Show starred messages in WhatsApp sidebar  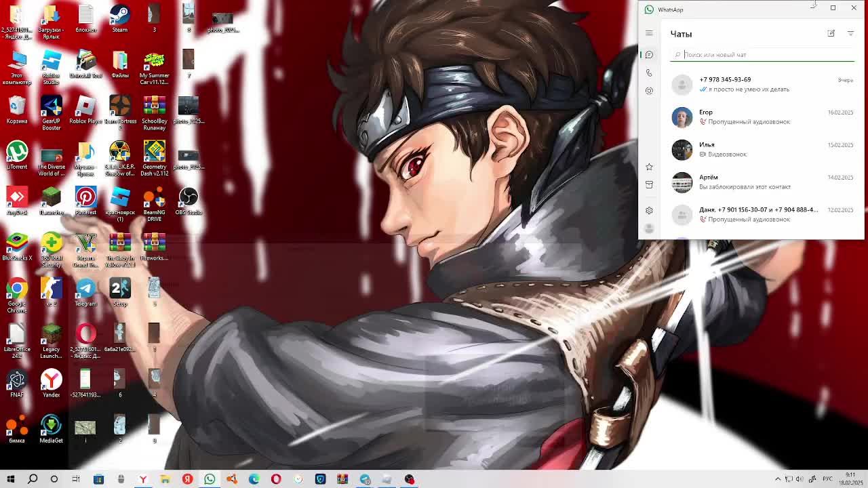[649, 167]
